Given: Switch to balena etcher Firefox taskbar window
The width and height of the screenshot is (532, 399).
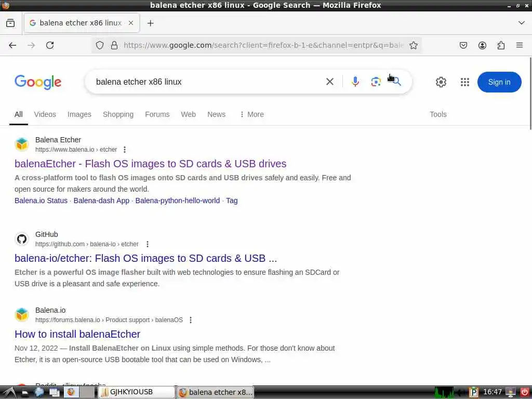Looking at the screenshot, I should [x=215, y=392].
